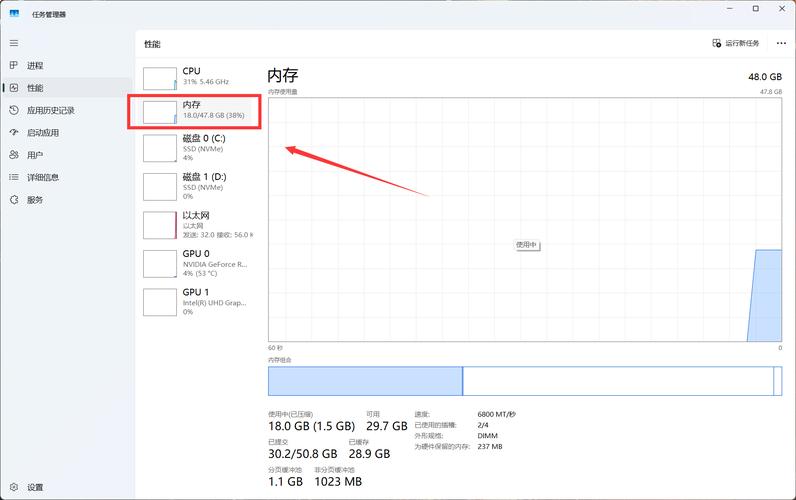Open the three-dot more options menu
Screen dimensions: 796x500
(781, 44)
